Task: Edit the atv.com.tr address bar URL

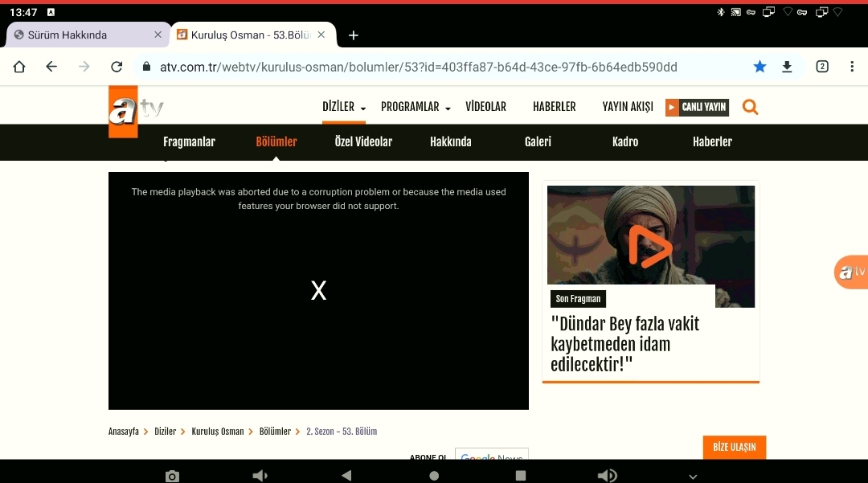Action: point(419,67)
